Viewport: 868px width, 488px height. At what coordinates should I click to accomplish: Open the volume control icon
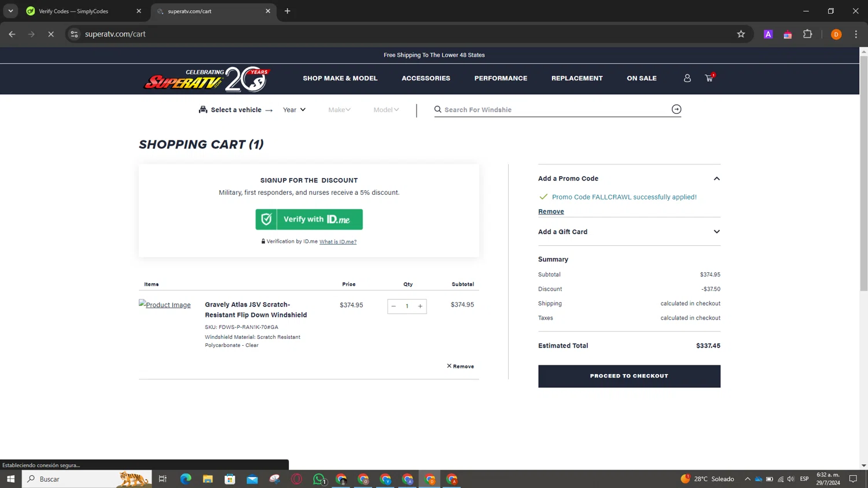pos(791,479)
